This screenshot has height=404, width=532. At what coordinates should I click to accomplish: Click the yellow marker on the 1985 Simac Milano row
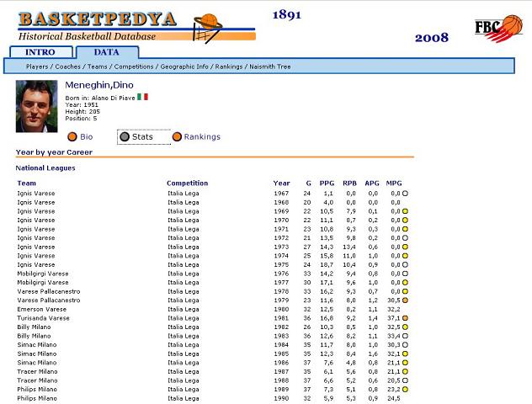point(405,354)
